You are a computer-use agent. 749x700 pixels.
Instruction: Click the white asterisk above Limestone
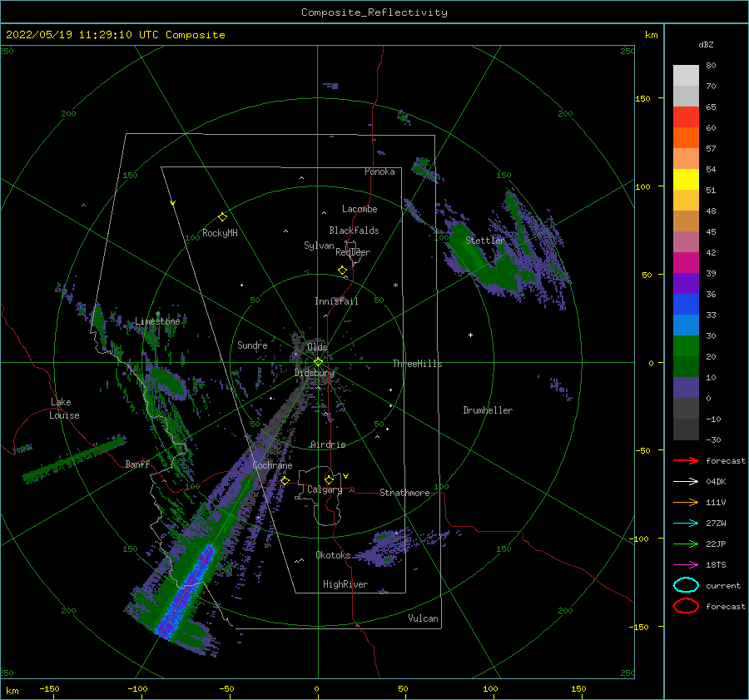(157, 314)
